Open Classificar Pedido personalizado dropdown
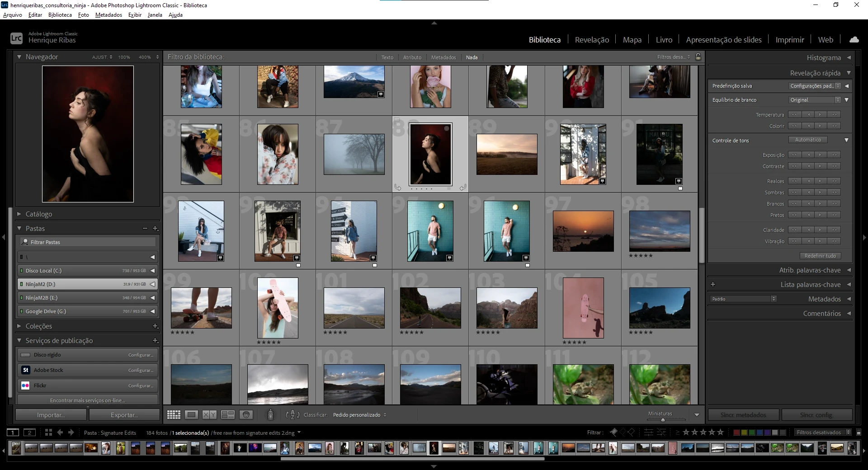The image size is (868, 470). click(360, 415)
